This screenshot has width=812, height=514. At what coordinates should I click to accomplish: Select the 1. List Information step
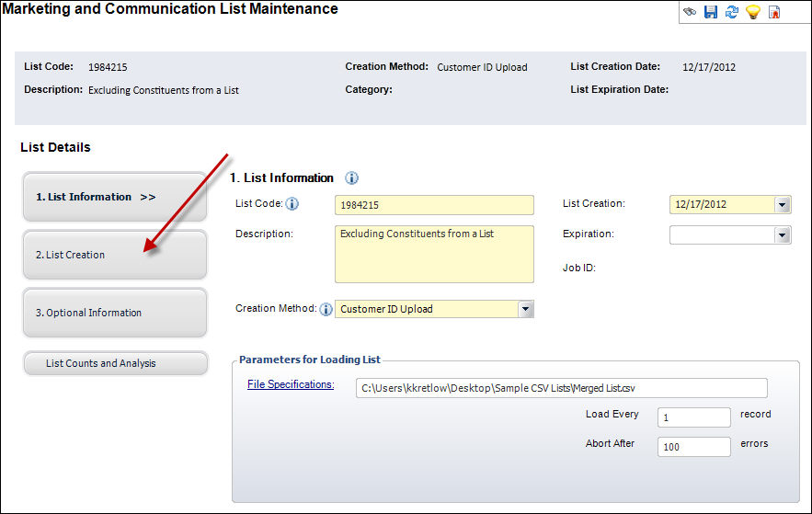115,197
